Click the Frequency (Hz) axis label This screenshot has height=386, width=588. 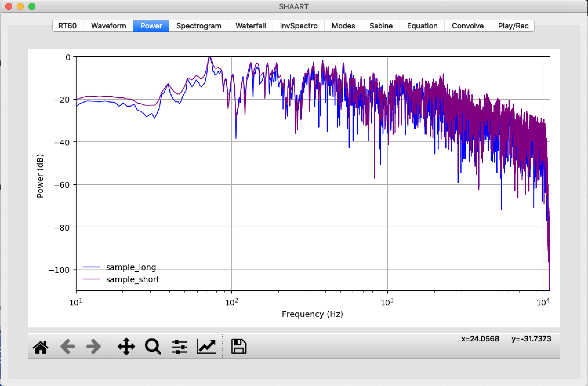[313, 314]
